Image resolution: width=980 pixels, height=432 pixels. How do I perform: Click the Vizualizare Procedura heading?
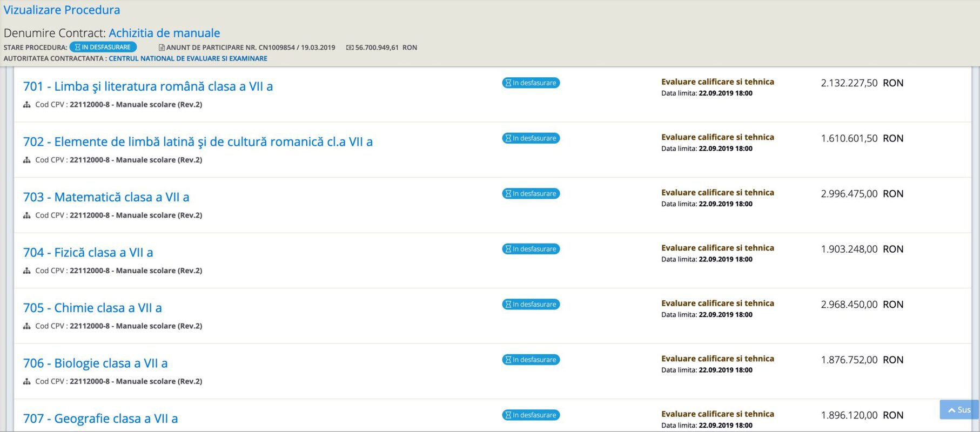(62, 10)
